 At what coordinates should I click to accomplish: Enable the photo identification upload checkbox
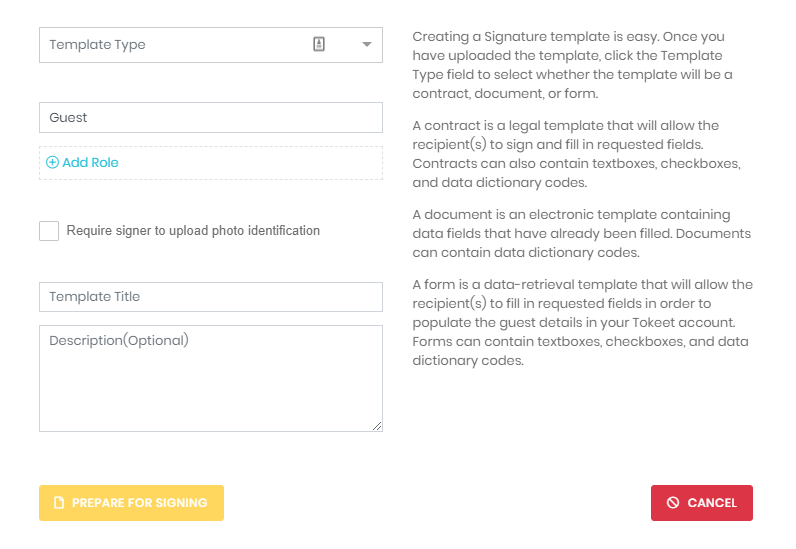pyautogui.click(x=49, y=231)
